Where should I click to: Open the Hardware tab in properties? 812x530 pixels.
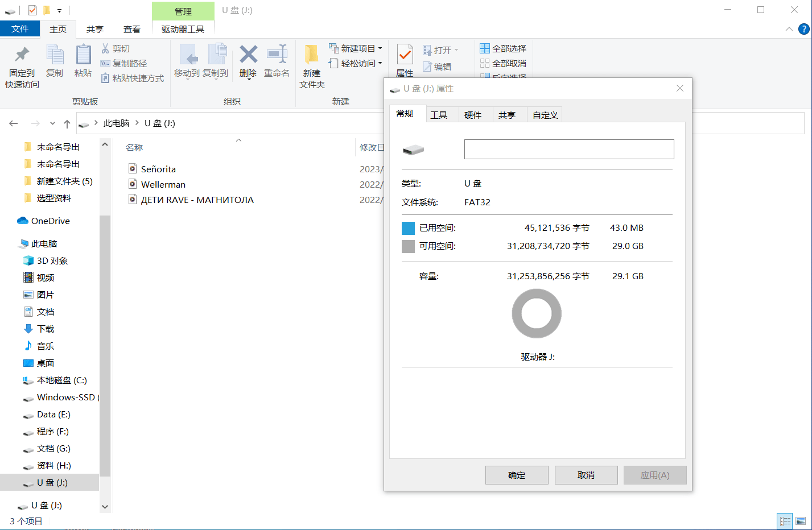[x=473, y=115]
